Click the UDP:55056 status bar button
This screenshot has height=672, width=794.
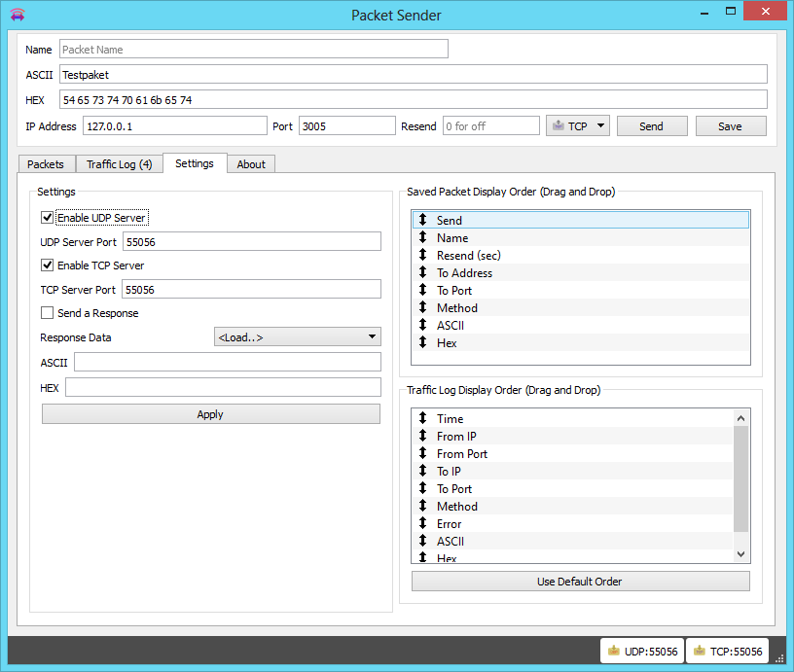coord(642,651)
